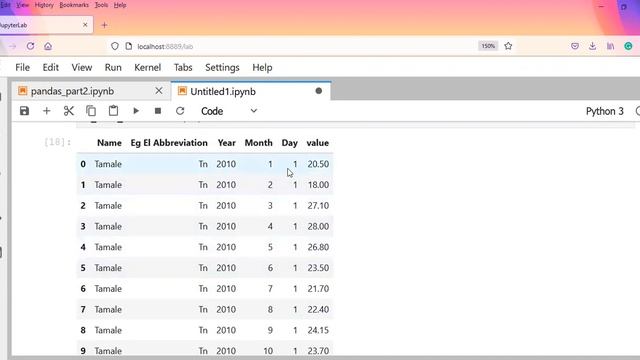The image size is (640, 360).
Task: Reload the page with the browser refresh icon
Action: click(30, 46)
